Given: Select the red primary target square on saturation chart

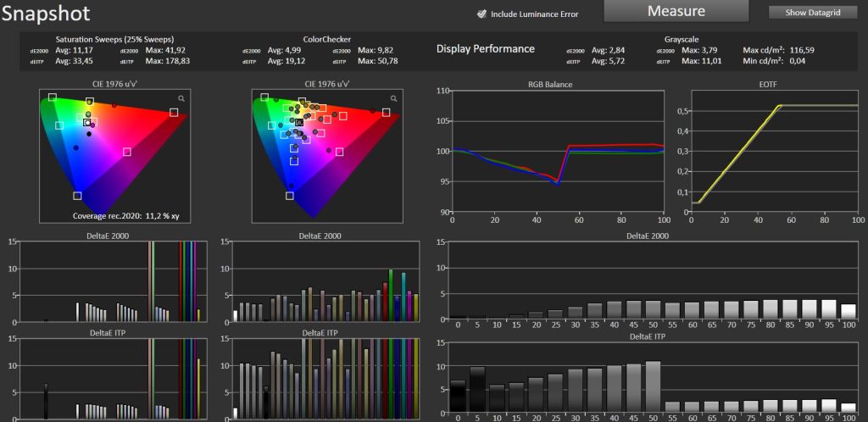Looking at the screenshot, I should click(174, 112).
